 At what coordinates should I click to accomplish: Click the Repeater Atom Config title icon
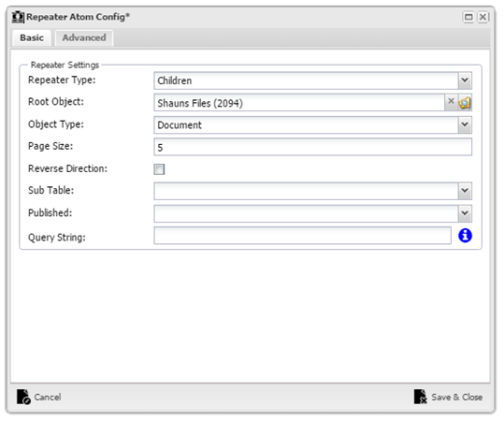click(18, 17)
